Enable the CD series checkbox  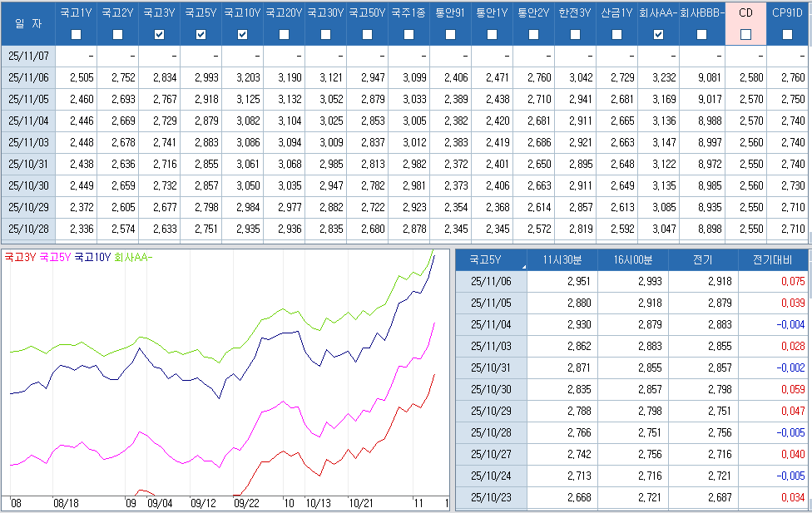click(x=745, y=34)
